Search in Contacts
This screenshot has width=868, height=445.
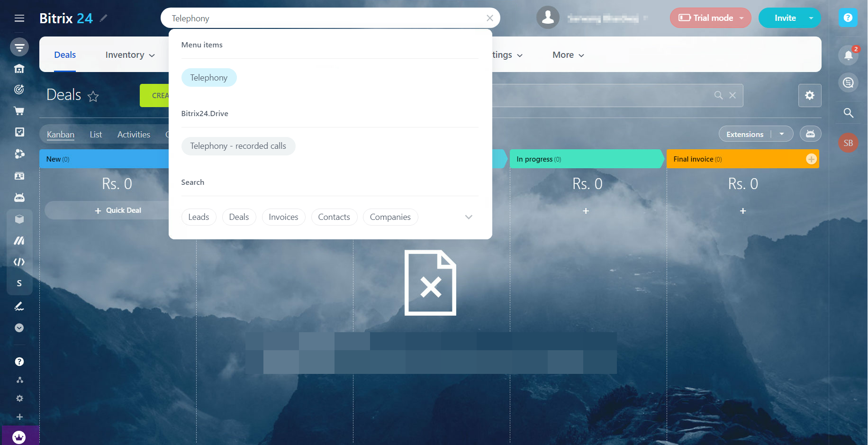[334, 217]
